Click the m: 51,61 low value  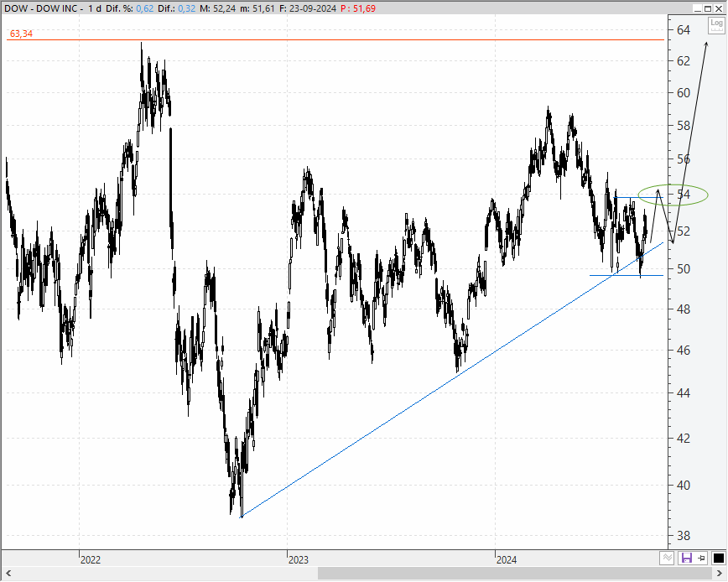pos(257,8)
